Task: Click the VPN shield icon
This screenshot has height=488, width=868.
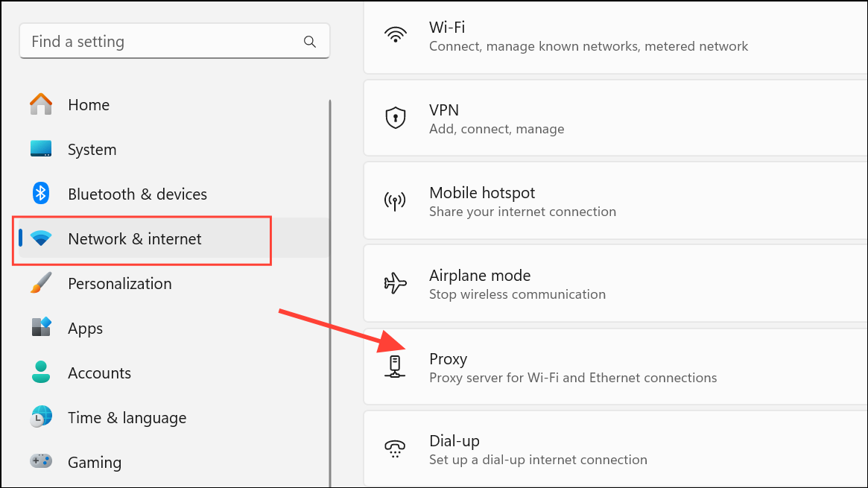Action: coord(395,117)
